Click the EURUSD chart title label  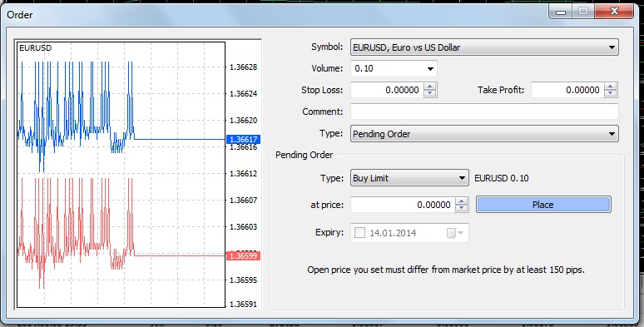point(35,48)
